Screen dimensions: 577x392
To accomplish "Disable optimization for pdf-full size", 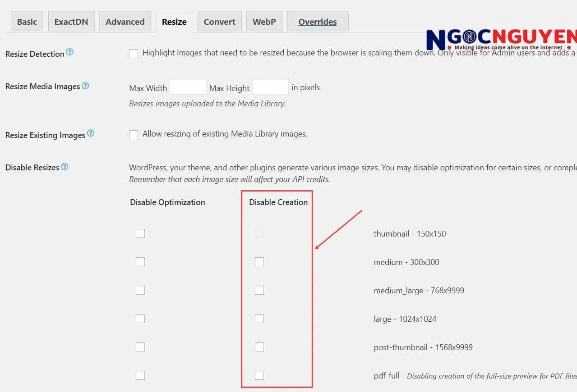I will 140,375.
